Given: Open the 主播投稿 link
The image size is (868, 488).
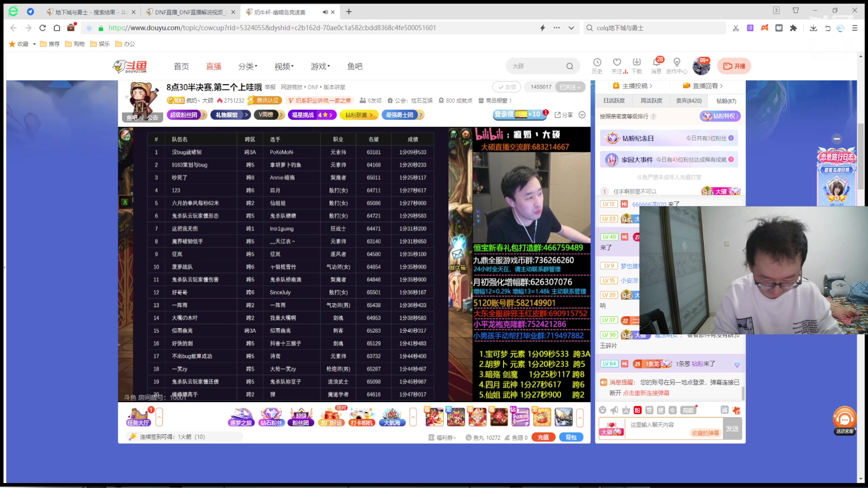Looking at the screenshot, I should tap(632, 86).
